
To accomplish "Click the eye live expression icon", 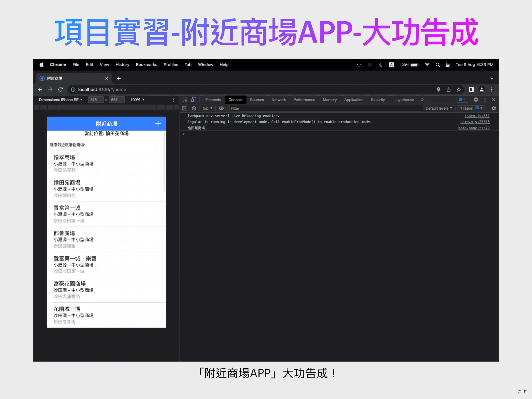I will point(221,108).
